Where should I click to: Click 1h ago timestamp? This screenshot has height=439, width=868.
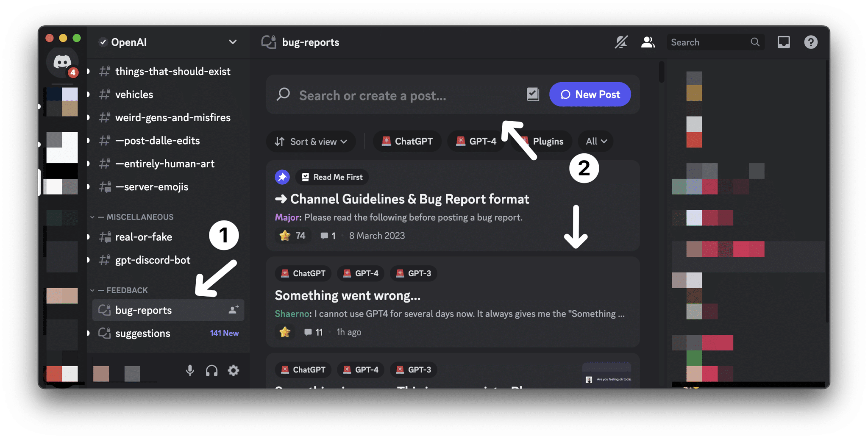click(349, 332)
